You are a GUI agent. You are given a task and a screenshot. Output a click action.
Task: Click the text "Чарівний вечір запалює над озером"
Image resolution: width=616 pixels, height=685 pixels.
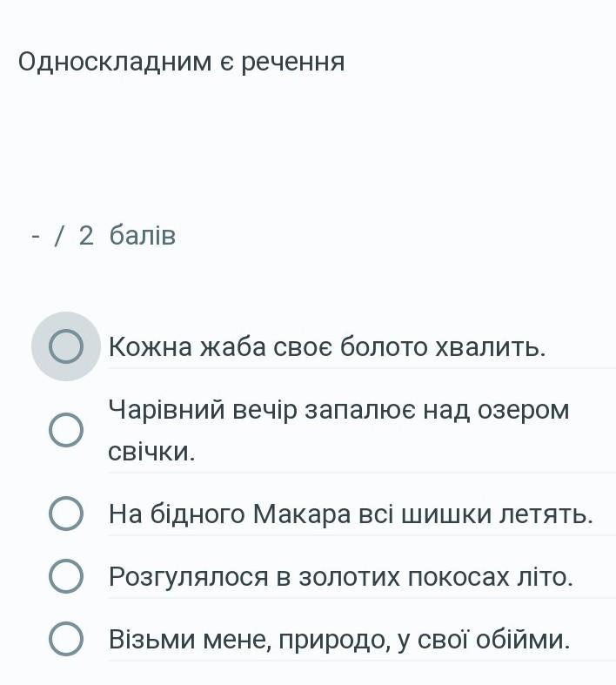coord(338,411)
